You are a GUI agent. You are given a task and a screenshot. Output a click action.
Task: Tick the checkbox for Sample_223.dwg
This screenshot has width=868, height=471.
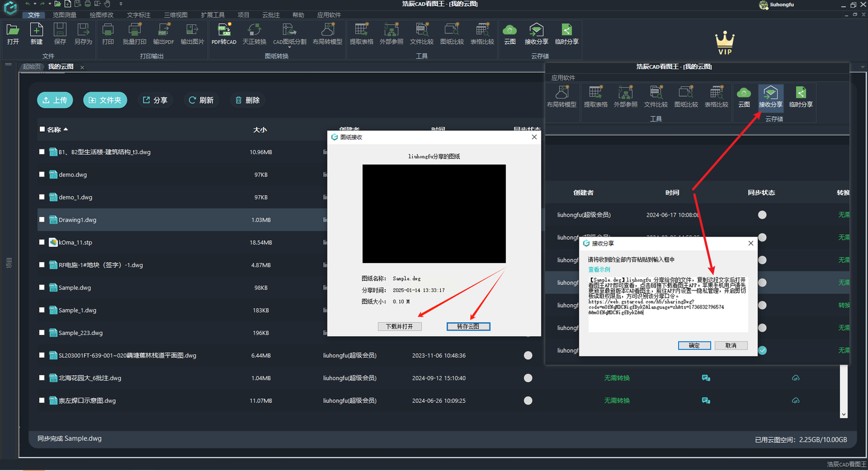click(42, 332)
